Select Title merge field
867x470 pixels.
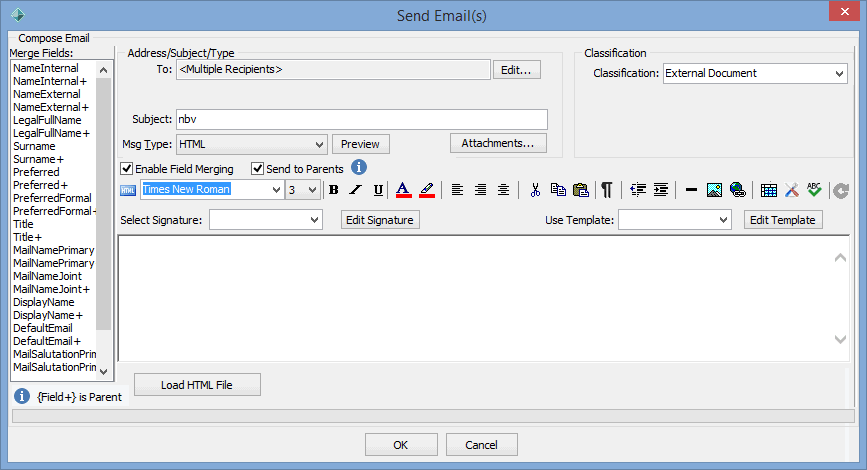(23, 224)
